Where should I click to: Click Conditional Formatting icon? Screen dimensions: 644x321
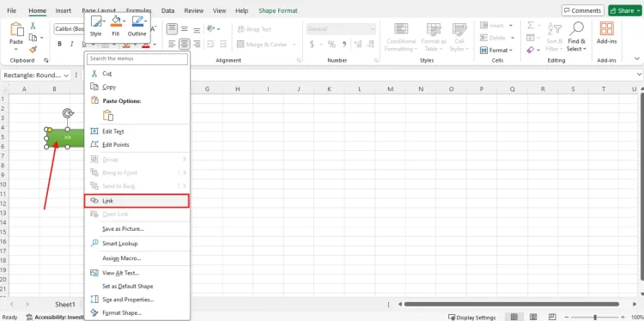tap(401, 29)
